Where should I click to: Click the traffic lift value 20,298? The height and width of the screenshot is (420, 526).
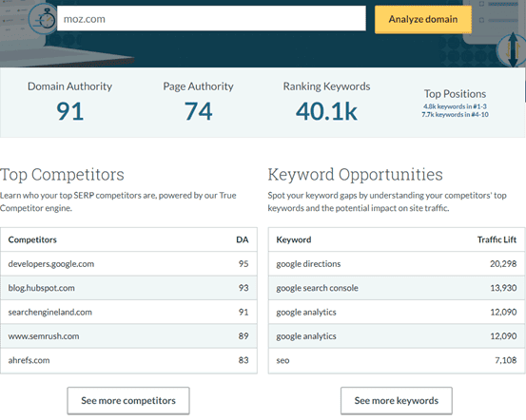[x=503, y=264]
